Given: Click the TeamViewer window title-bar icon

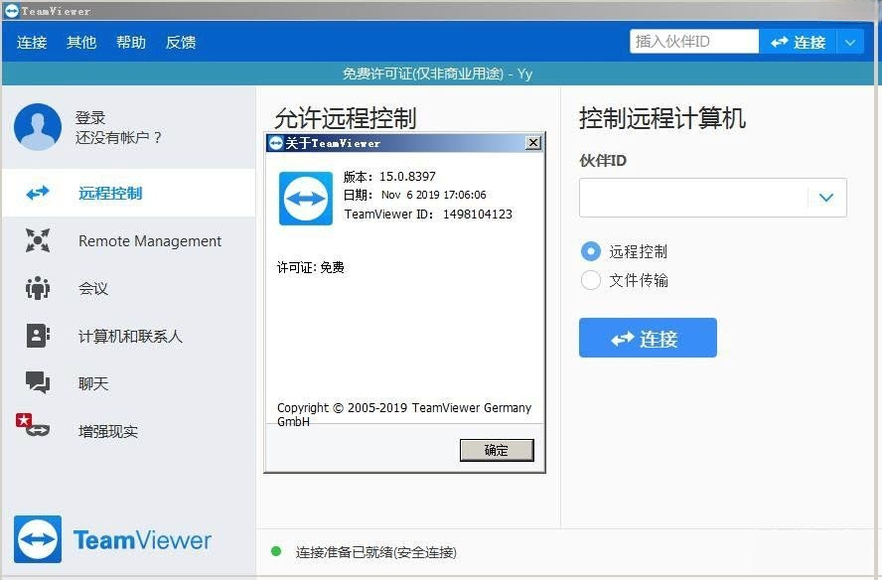Looking at the screenshot, I should pyautogui.click(x=11, y=10).
